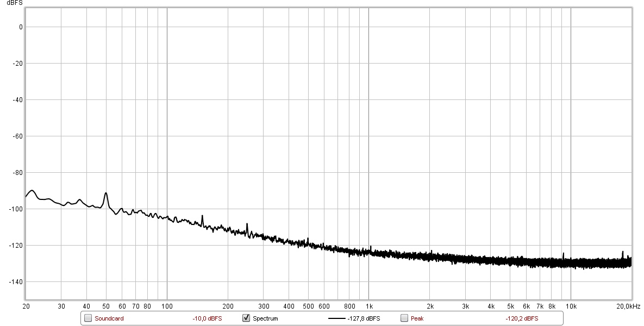The image size is (644, 326).
Task: Enable the Soundcard trace checkbox
Action: (x=88, y=318)
